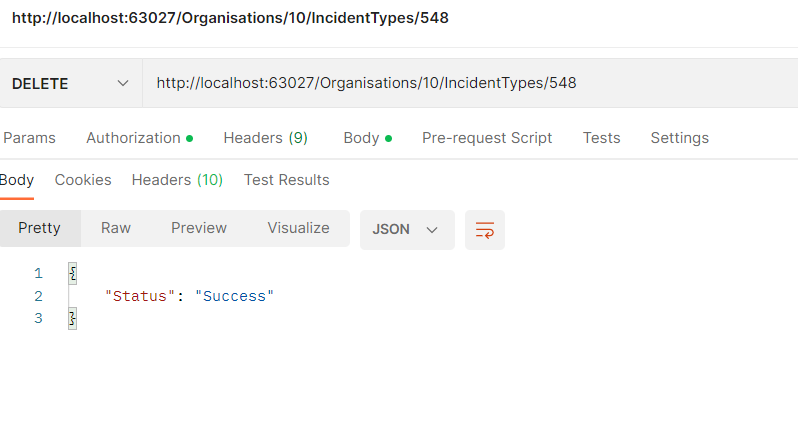Show the Preview response view

(x=199, y=228)
